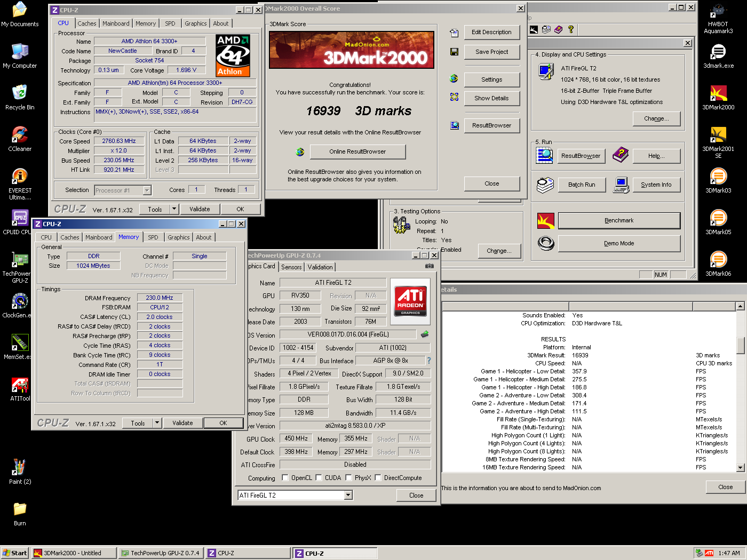Open Paint (2) desktop icon
The height and width of the screenshot is (560, 747).
[x=20, y=472]
